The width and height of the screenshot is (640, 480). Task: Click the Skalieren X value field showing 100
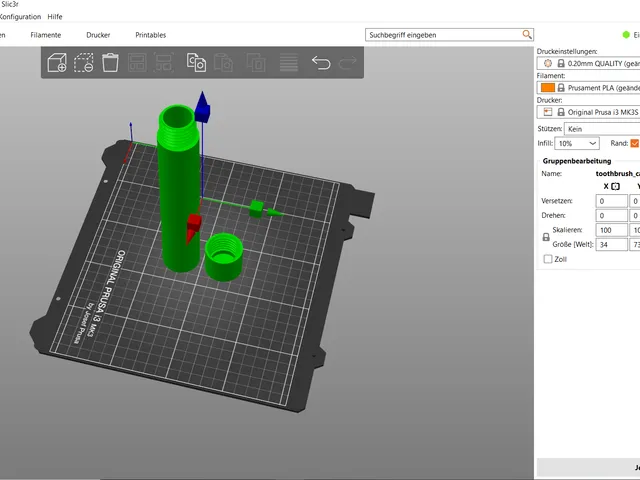pyautogui.click(x=611, y=230)
